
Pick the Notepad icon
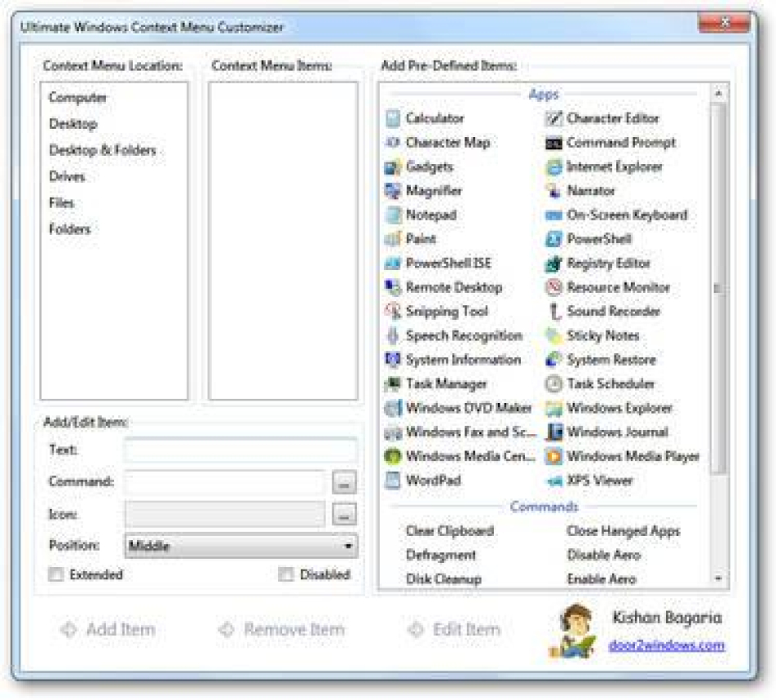pyautogui.click(x=392, y=215)
